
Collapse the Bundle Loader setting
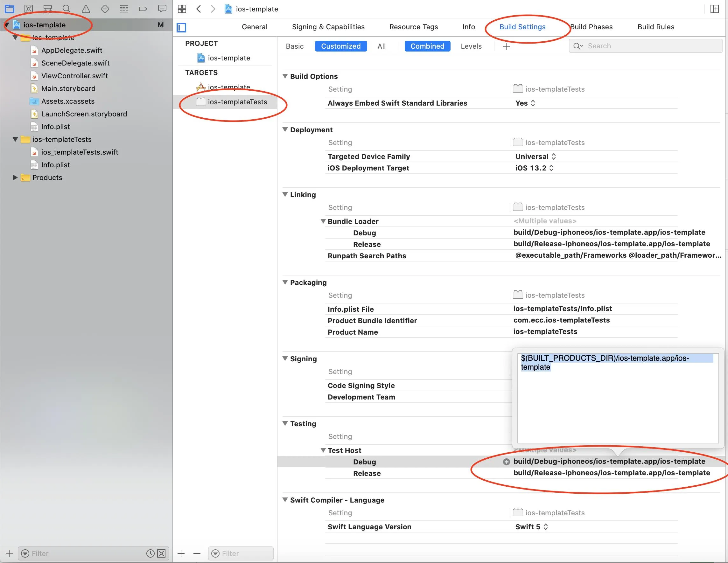point(323,221)
